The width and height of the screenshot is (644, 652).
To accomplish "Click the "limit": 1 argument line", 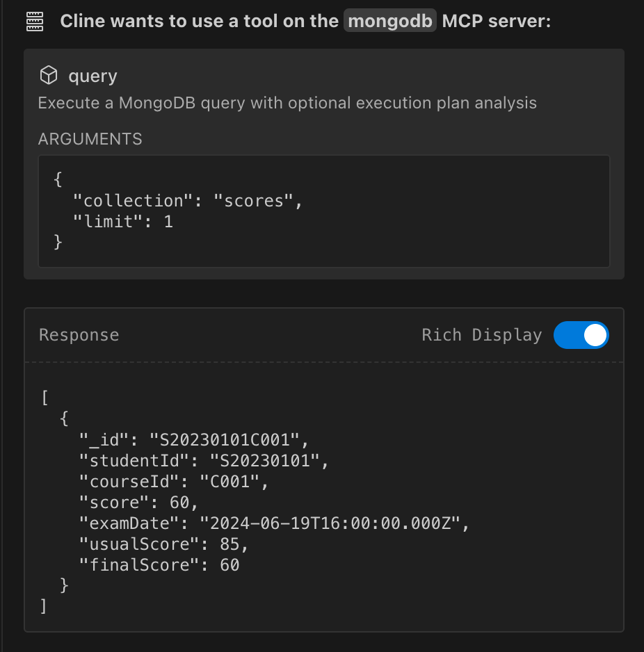I will 123,222.
